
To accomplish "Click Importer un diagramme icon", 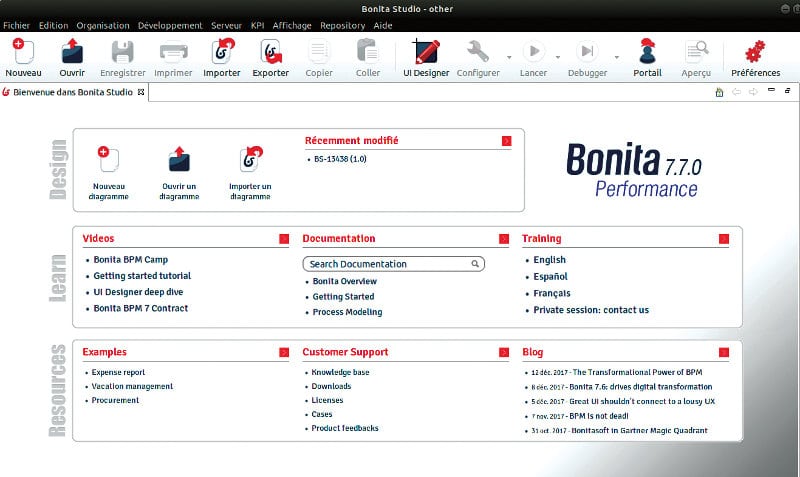I will click(250, 159).
